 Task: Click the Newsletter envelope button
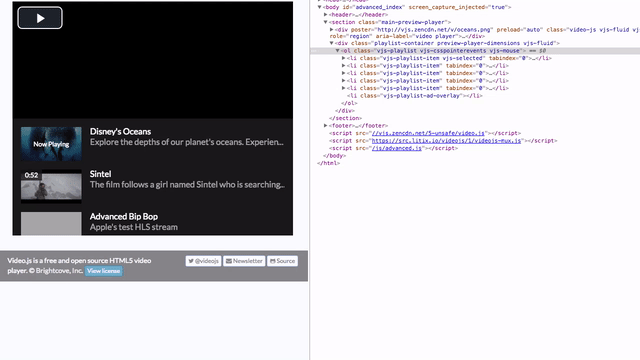coord(244,261)
